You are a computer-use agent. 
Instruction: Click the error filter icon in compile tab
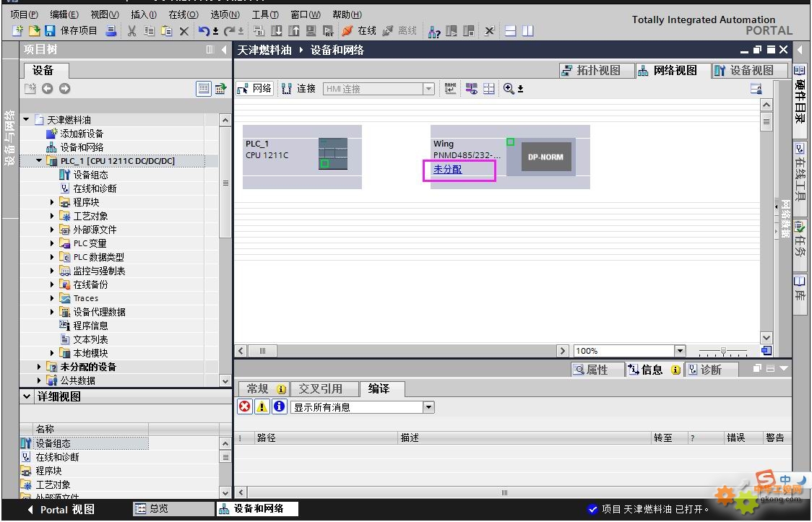coord(244,406)
